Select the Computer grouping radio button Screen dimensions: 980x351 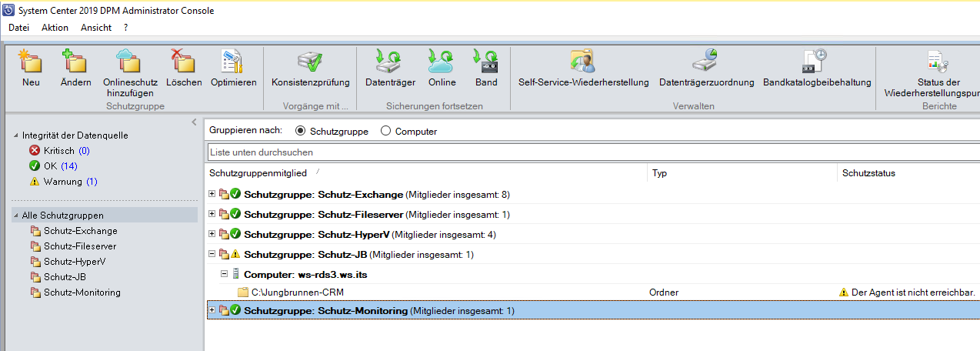coord(386,132)
